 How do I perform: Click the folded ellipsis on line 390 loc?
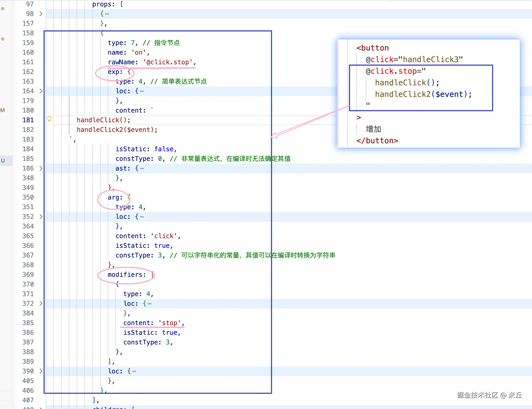134,371
